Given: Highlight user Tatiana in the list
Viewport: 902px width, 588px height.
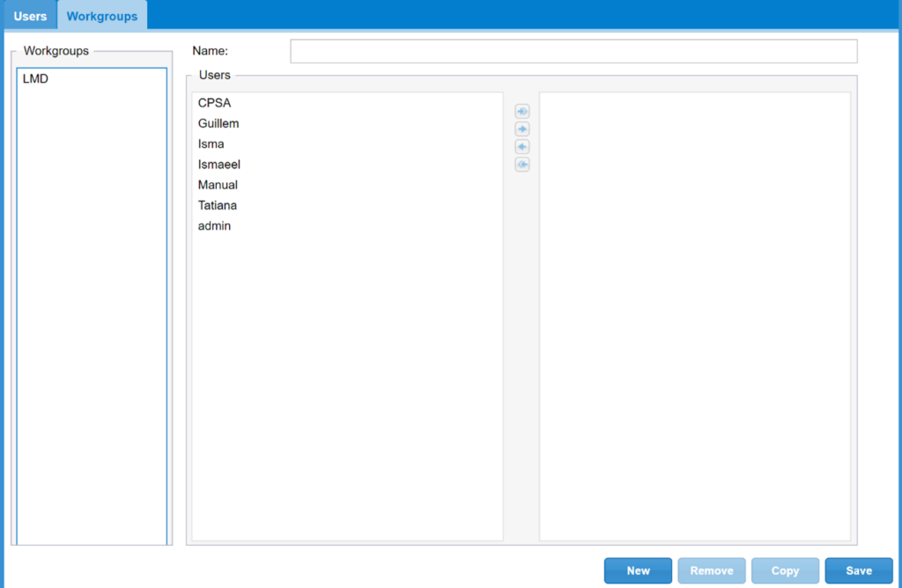Looking at the screenshot, I should coord(347,205).
